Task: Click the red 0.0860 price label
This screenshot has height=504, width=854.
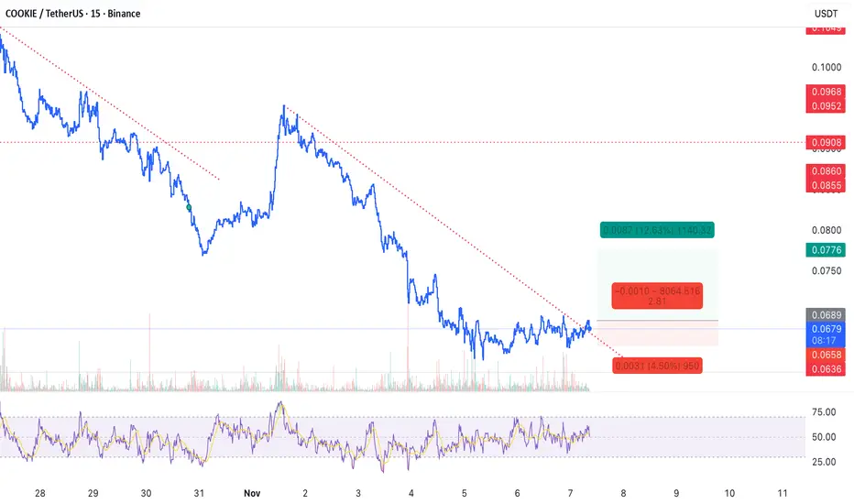Action: [x=826, y=171]
